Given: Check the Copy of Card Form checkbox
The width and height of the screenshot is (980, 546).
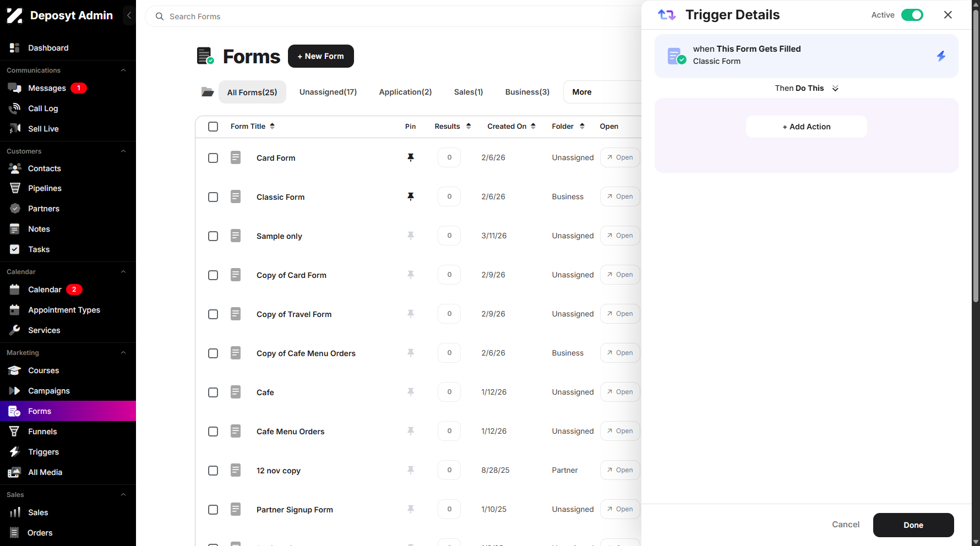Looking at the screenshot, I should (x=213, y=275).
